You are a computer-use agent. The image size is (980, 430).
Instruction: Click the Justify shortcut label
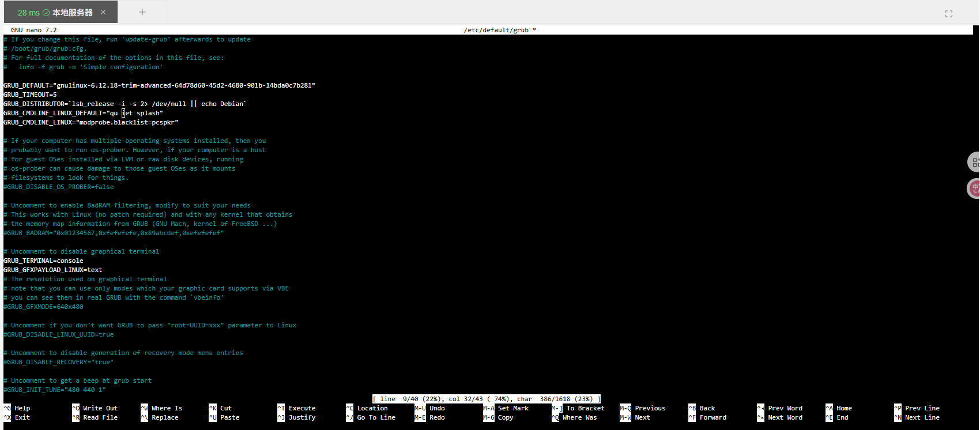[302, 417]
